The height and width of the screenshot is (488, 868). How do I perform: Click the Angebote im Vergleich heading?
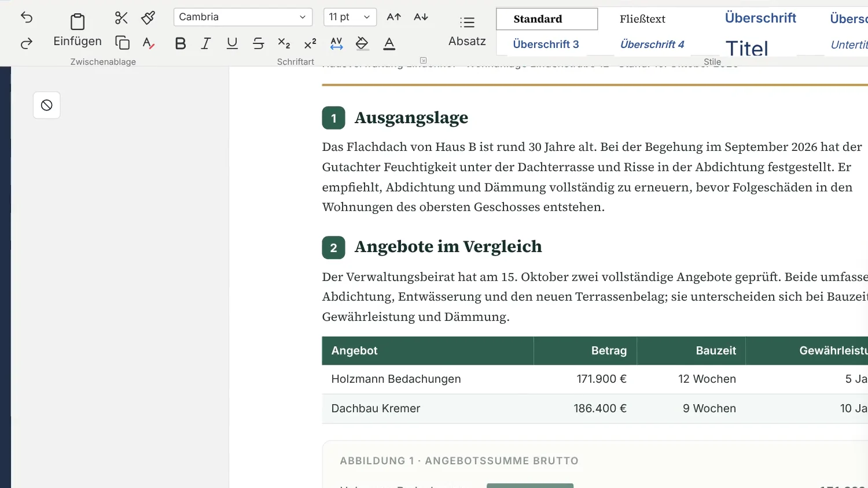click(x=448, y=247)
